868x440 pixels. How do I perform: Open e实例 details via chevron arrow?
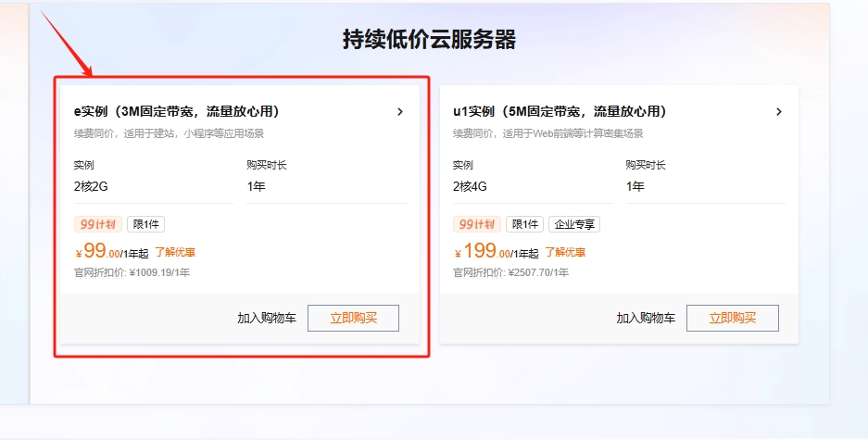tap(400, 112)
